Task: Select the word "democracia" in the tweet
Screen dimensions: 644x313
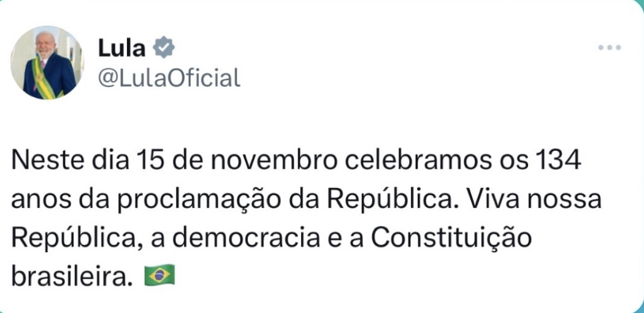Action: click(x=245, y=239)
